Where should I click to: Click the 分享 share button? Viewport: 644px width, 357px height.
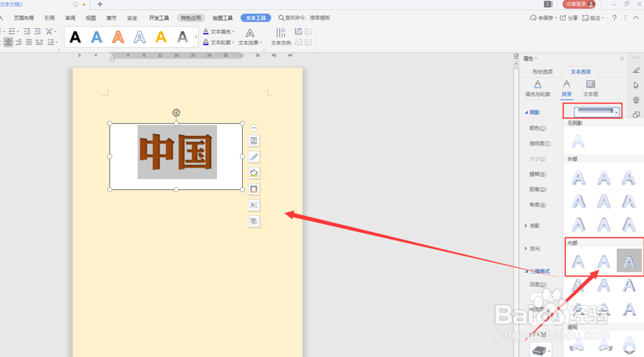tap(569, 18)
